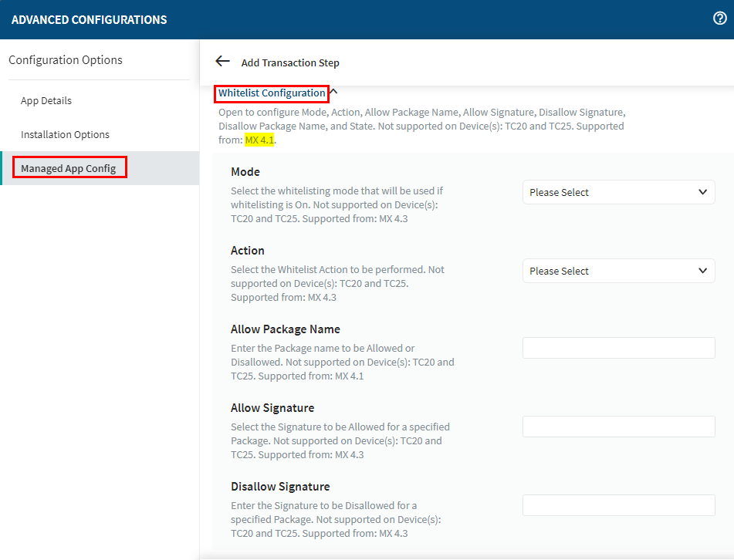This screenshot has height=560, width=734.
Task: Click the Disallow Signature label
Action: (x=280, y=487)
